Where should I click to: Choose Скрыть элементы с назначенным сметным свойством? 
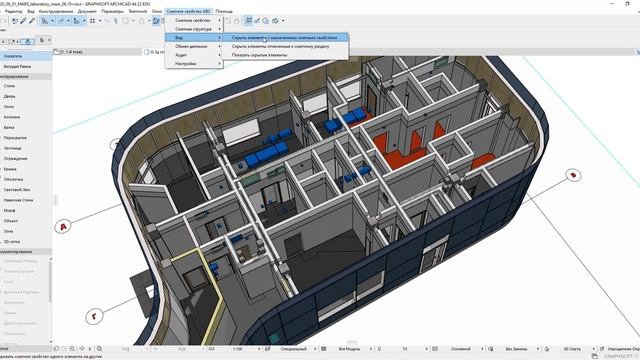click(285, 38)
